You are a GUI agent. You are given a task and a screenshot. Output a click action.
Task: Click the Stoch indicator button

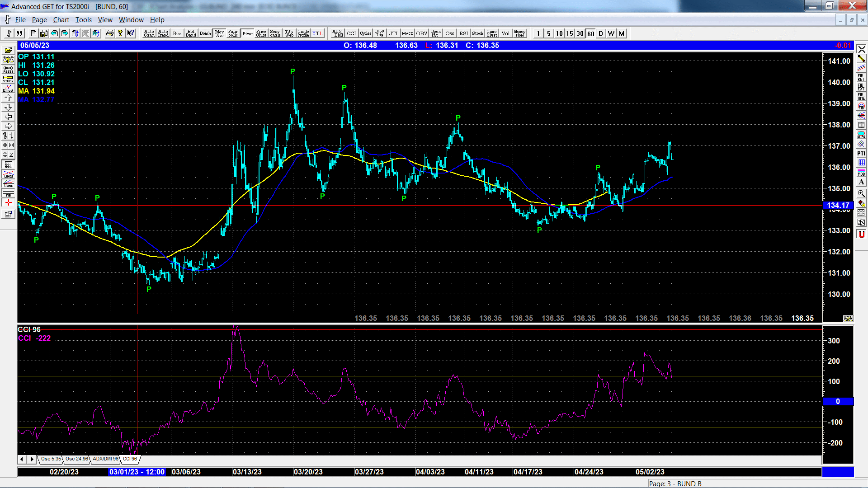pyautogui.click(x=478, y=33)
